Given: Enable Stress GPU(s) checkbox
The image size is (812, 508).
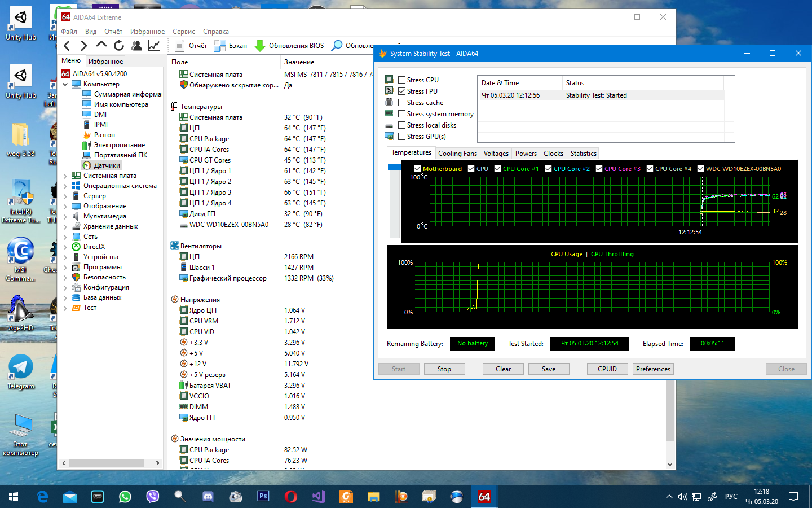Looking at the screenshot, I should click(x=402, y=137).
